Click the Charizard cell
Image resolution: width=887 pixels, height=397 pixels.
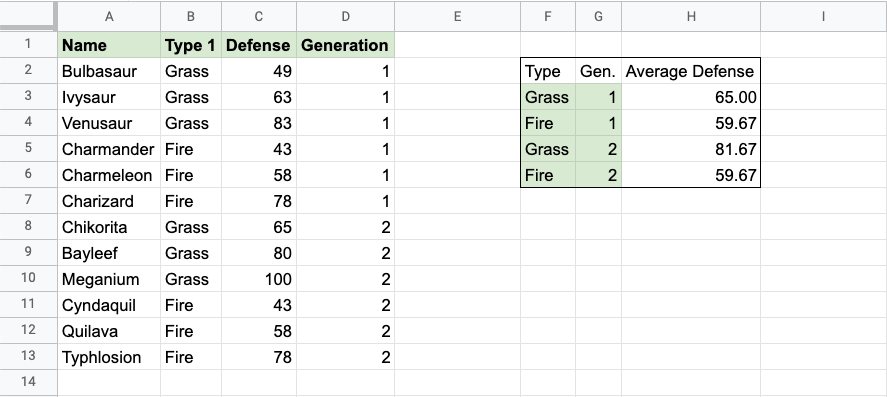(109, 201)
